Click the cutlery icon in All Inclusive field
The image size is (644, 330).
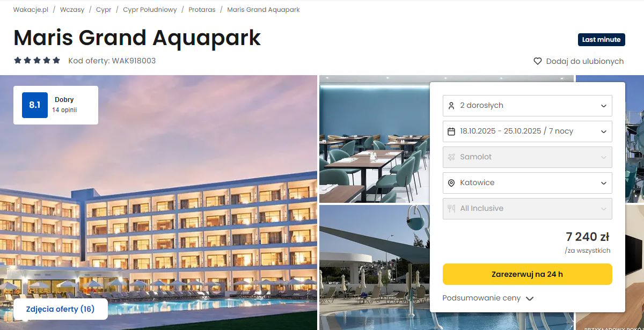451,209
